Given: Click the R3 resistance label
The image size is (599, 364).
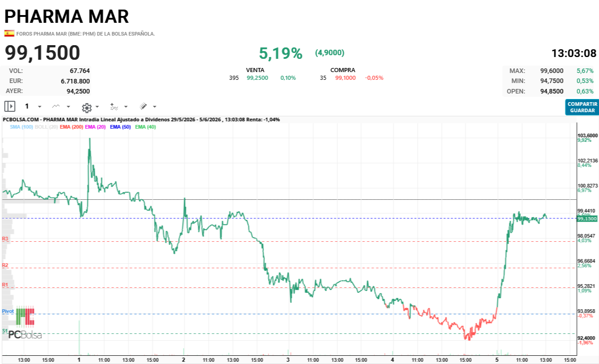Looking at the screenshot, I should (x=5, y=239).
